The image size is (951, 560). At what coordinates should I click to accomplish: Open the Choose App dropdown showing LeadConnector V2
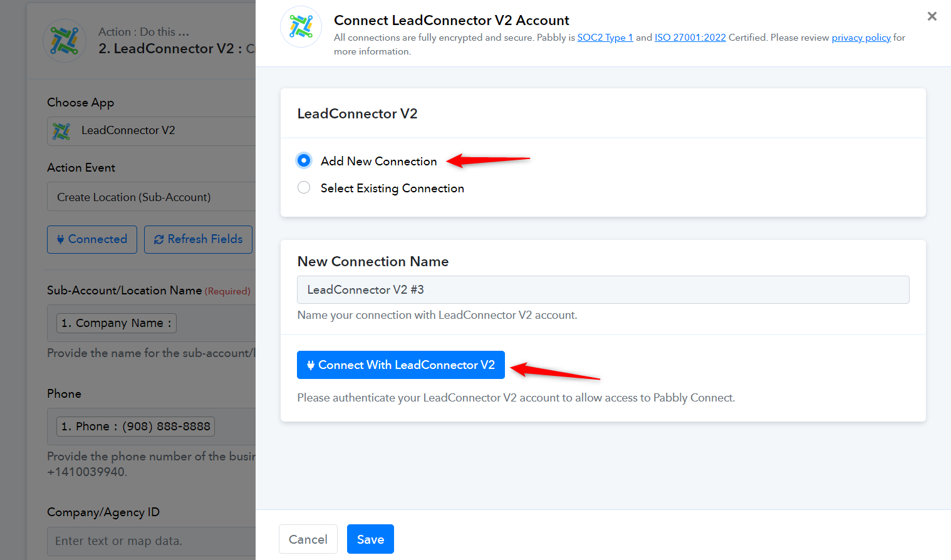tap(152, 131)
